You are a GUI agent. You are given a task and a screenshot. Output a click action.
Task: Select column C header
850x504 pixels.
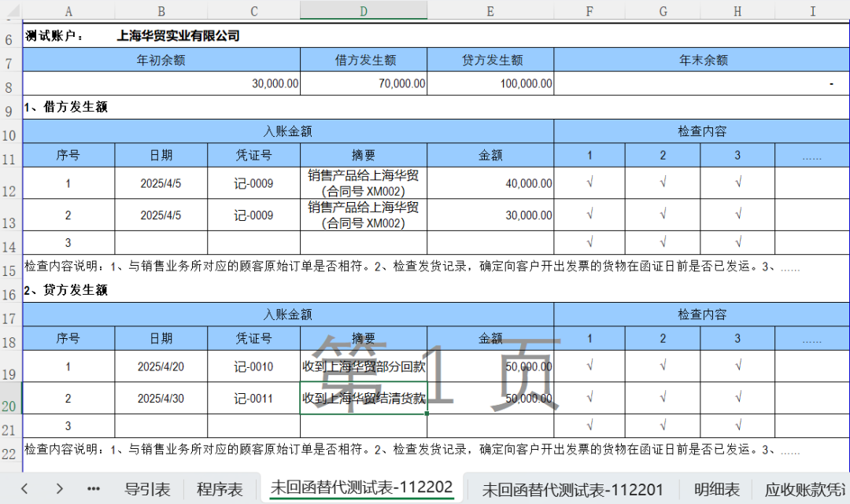pyautogui.click(x=253, y=11)
